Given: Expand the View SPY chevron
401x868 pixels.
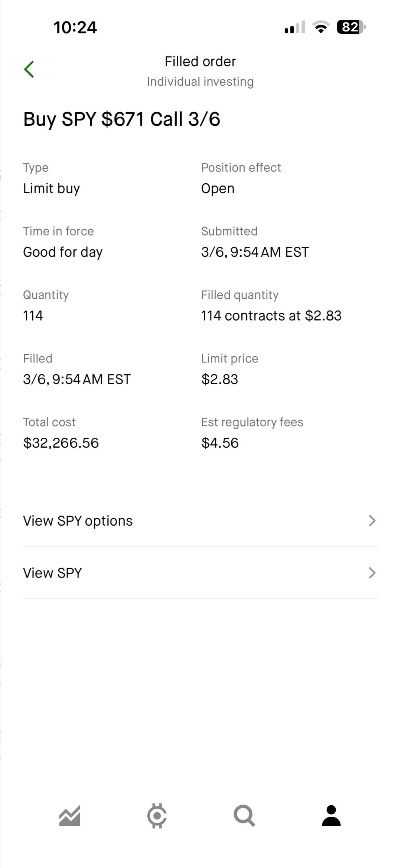Looking at the screenshot, I should pos(372,573).
